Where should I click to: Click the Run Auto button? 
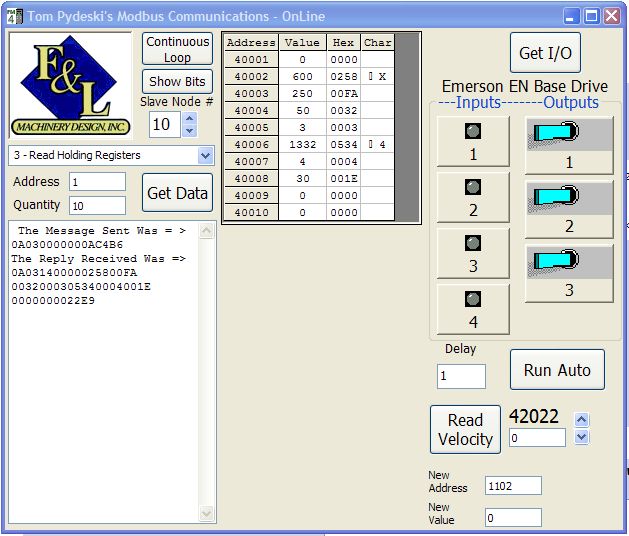[557, 370]
